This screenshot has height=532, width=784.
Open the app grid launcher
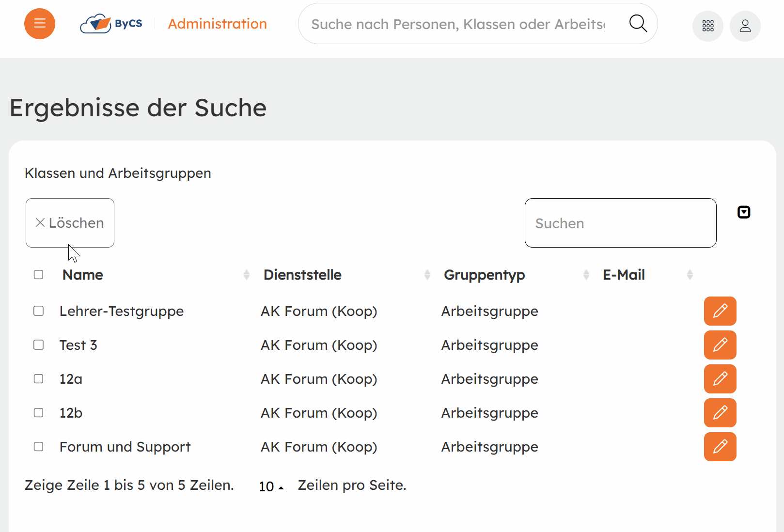click(708, 26)
